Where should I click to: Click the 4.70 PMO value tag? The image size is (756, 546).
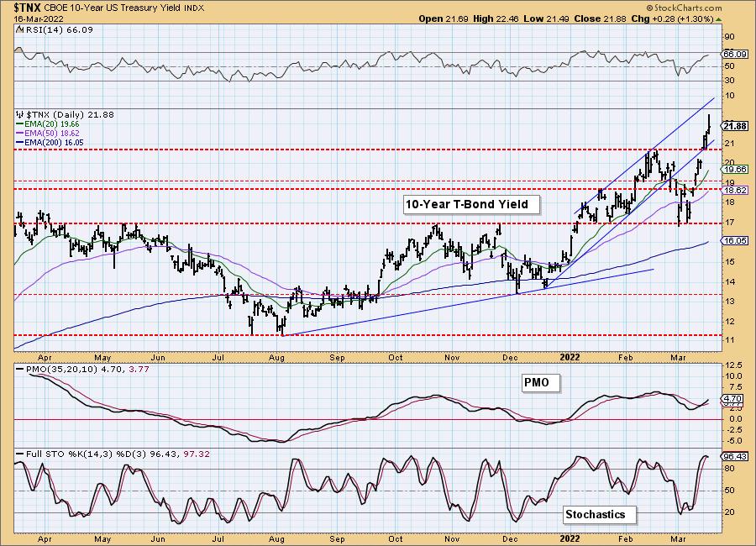pyautogui.click(x=733, y=399)
